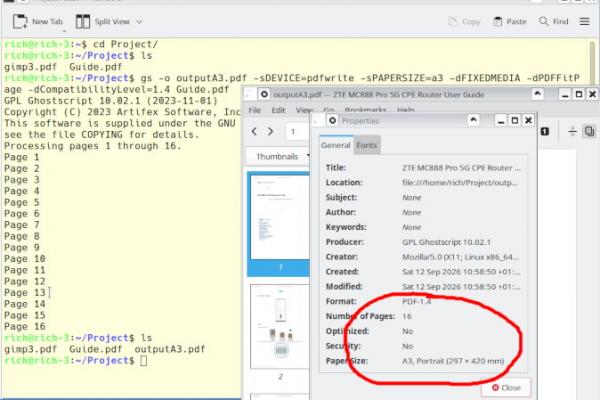Close the Properties dialog with Close button

pos(506,388)
